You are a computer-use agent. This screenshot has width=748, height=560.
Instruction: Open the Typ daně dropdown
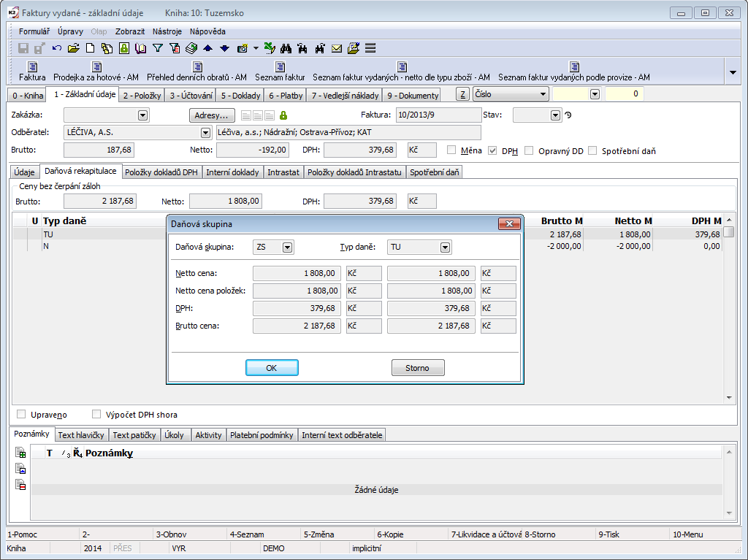[x=445, y=248]
